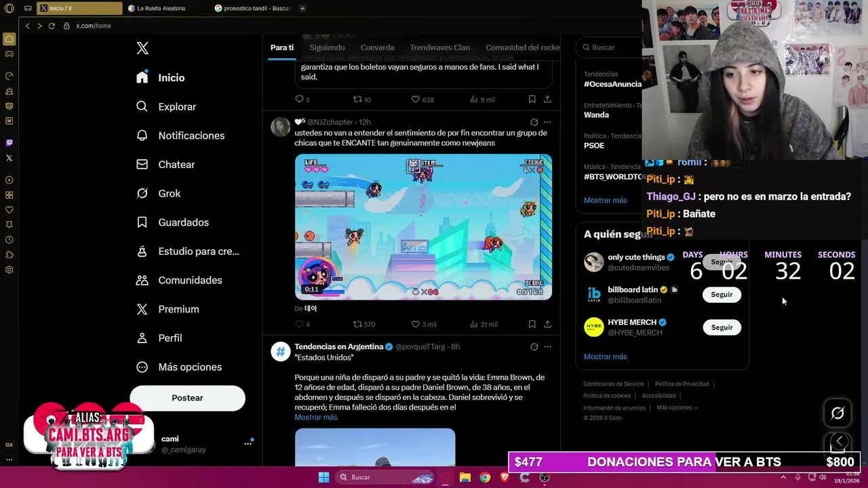Open a new tab with the plus button

click(x=302, y=8)
